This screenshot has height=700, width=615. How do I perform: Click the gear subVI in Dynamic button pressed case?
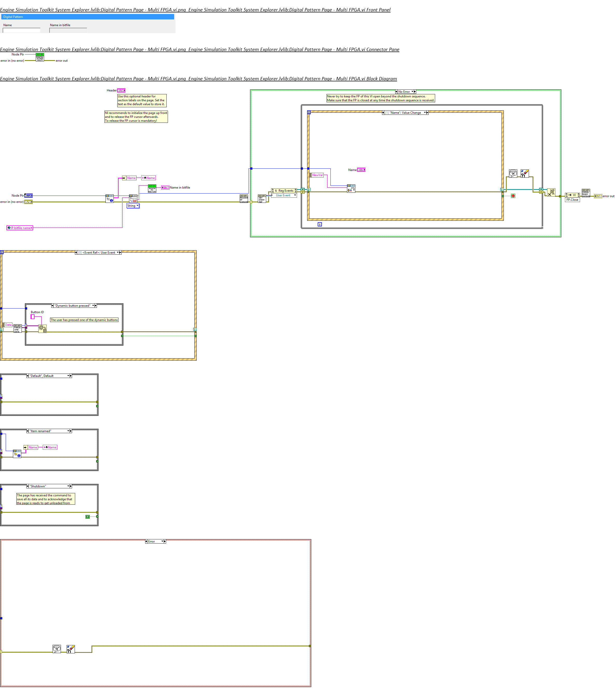(43, 329)
